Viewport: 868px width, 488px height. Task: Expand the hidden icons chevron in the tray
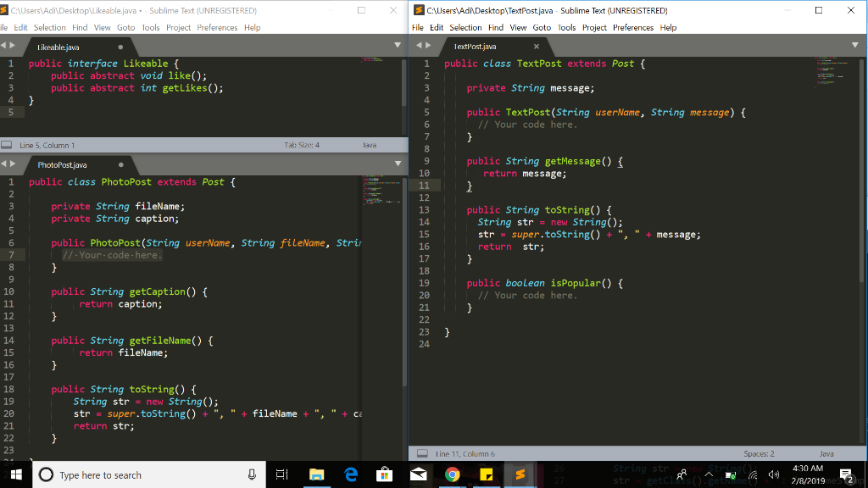709,475
